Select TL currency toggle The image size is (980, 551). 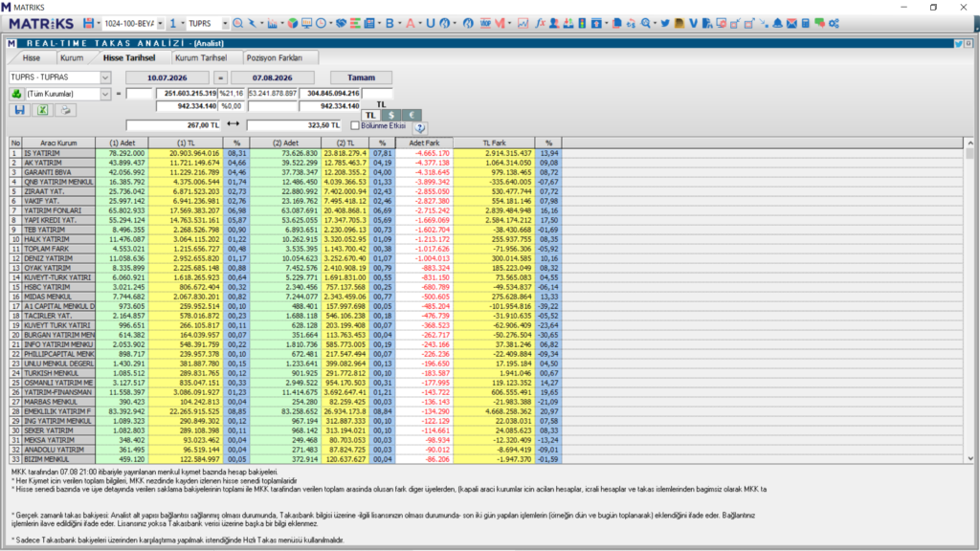pyautogui.click(x=370, y=116)
